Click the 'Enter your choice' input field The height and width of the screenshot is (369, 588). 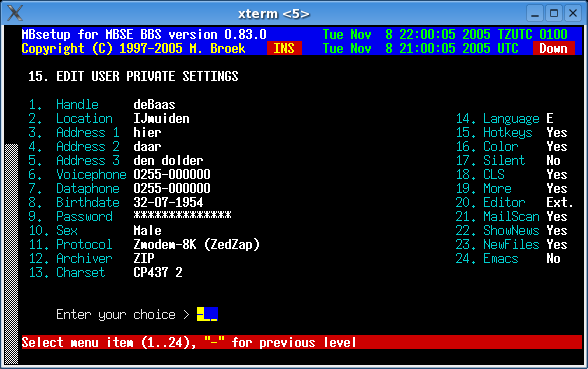pyautogui.click(x=207, y=314)
